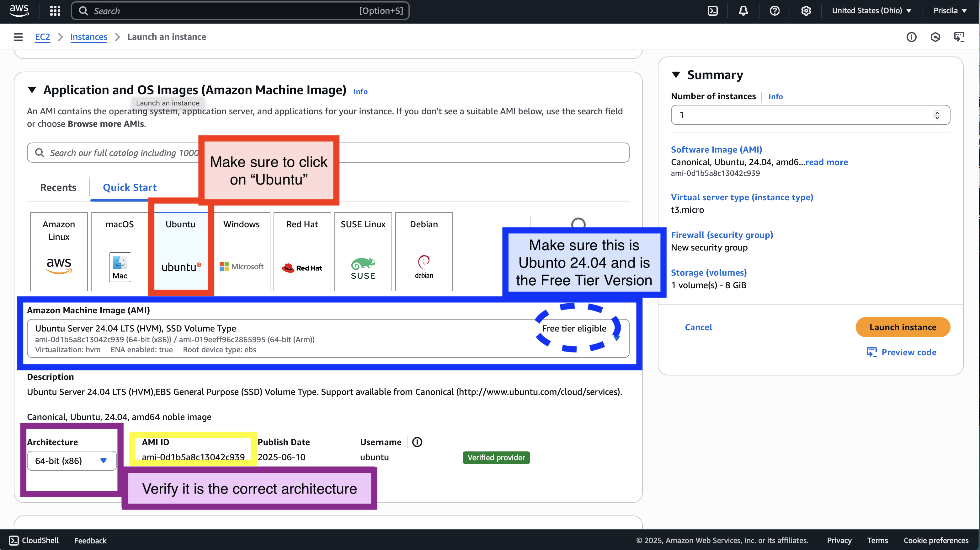Switch to the Quick Start tab
This screenshot has width=980, height=550.
tap(129, 187)
